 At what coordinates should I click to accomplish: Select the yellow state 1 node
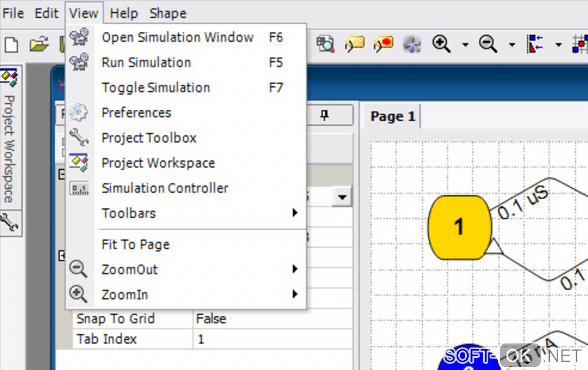point(460,227)
